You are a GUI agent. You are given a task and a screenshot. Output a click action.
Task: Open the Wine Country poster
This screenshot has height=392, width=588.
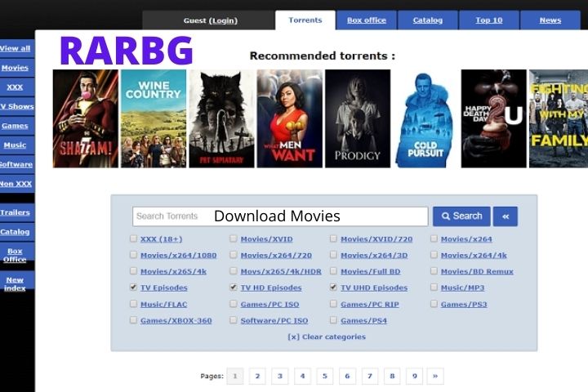click(x=154, y=118)
